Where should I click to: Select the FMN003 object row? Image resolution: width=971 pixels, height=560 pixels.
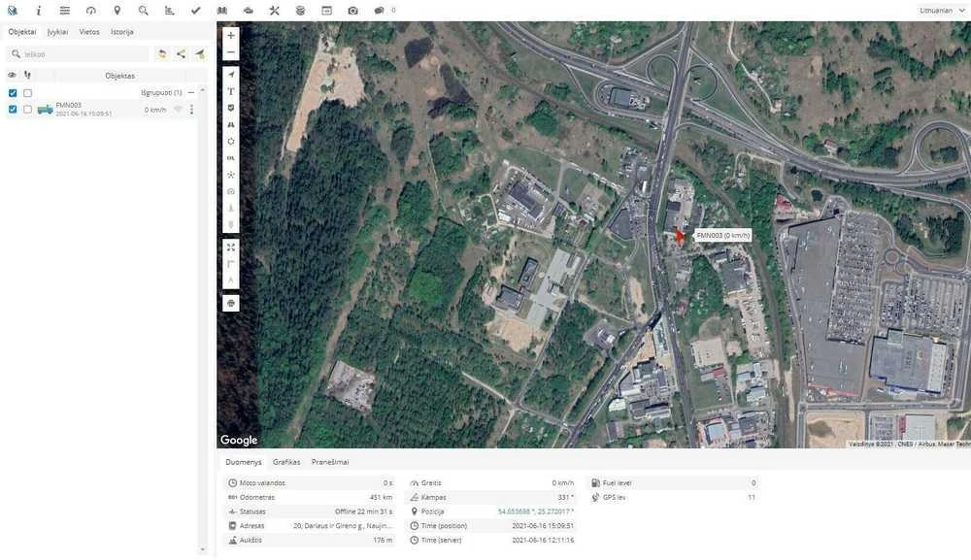coord(102,110)
